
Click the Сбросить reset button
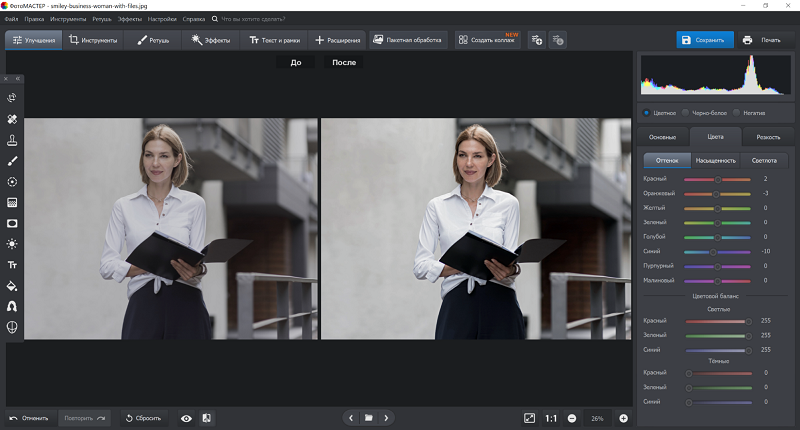coord(143,417)
